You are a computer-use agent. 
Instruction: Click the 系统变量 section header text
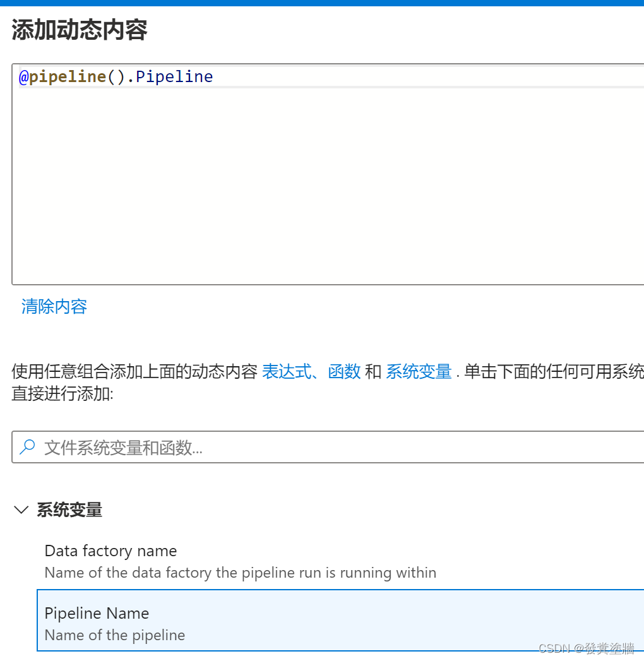(69, 510)
